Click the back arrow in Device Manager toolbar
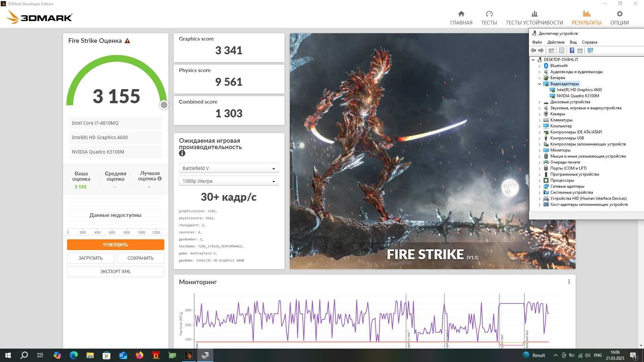 (533, 51)
